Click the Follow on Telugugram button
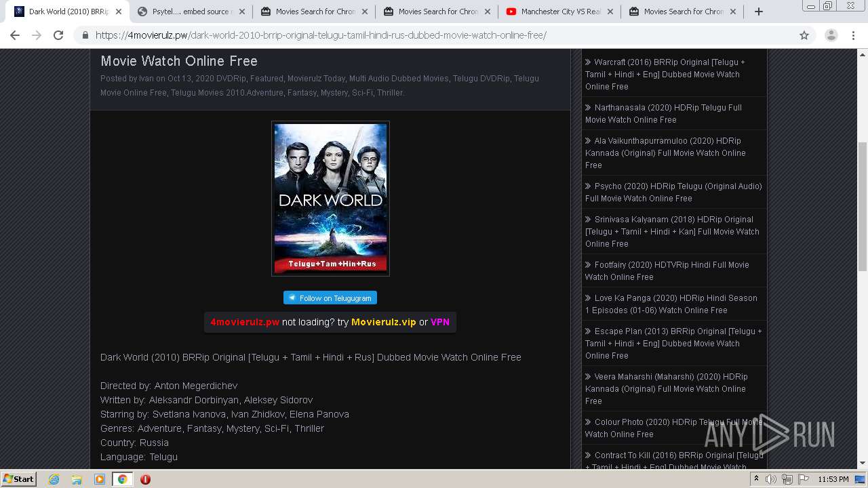Viewport: 868px width, 488px height. click(x=330, y=298)
